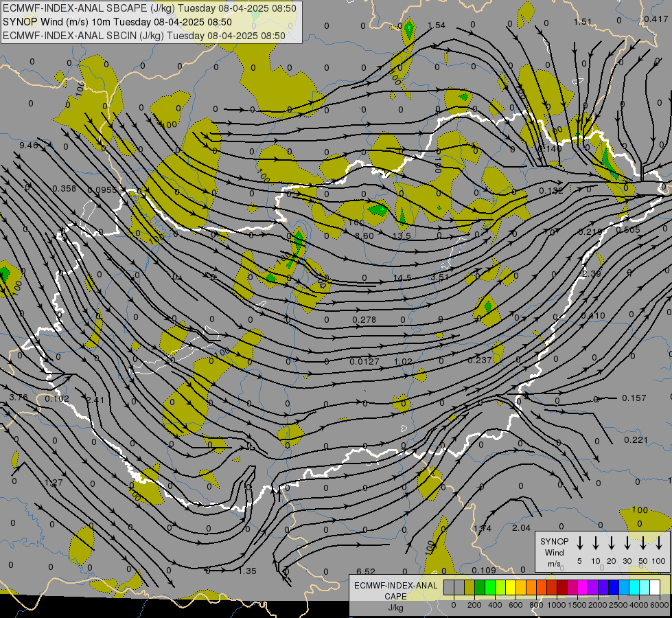Click the map value 3.51
The image size is (672, 618).
point(440,277)
